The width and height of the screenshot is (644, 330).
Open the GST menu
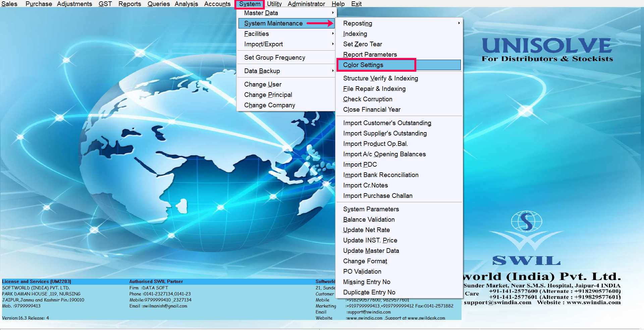point(105,4)
